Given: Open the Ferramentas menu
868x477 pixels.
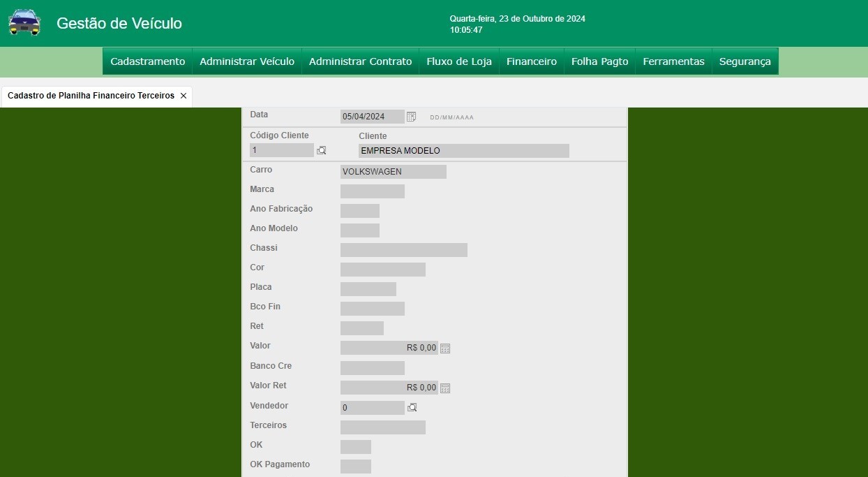Looking at the screenshot, I should tap(673, 61).
